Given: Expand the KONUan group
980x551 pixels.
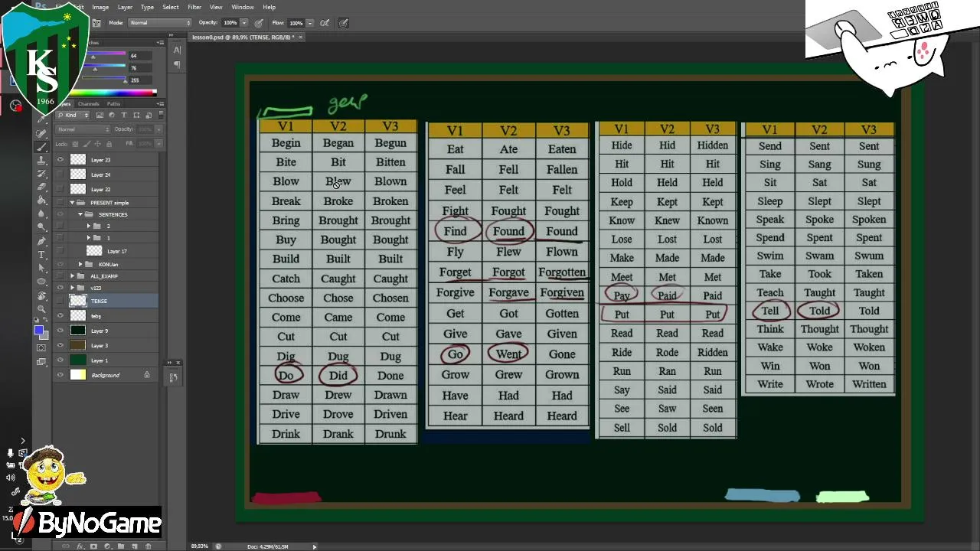Looking at the screenshot, I should (80, 264).
